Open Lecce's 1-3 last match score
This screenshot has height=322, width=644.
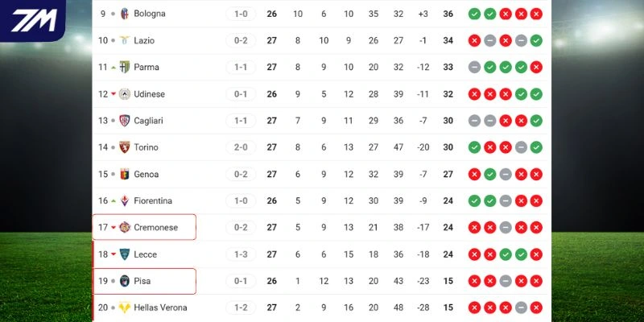(x=241, y=254)
